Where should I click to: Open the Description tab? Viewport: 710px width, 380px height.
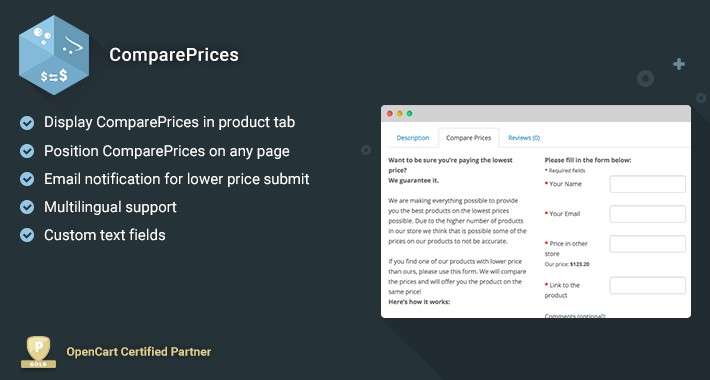[413, 138]
